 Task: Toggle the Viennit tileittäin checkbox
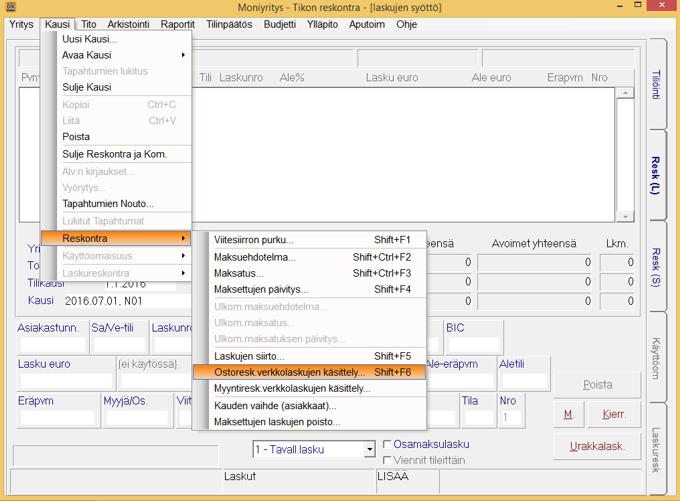387,460
